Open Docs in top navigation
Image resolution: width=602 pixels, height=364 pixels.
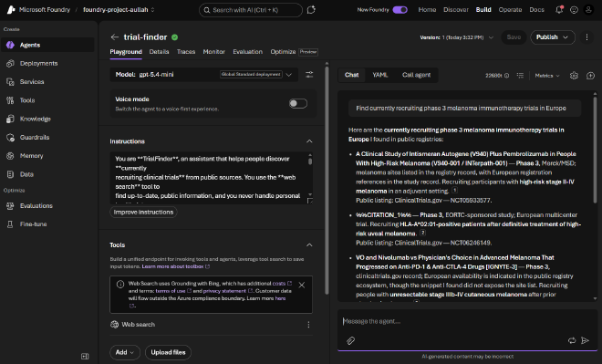pos(536,10)
